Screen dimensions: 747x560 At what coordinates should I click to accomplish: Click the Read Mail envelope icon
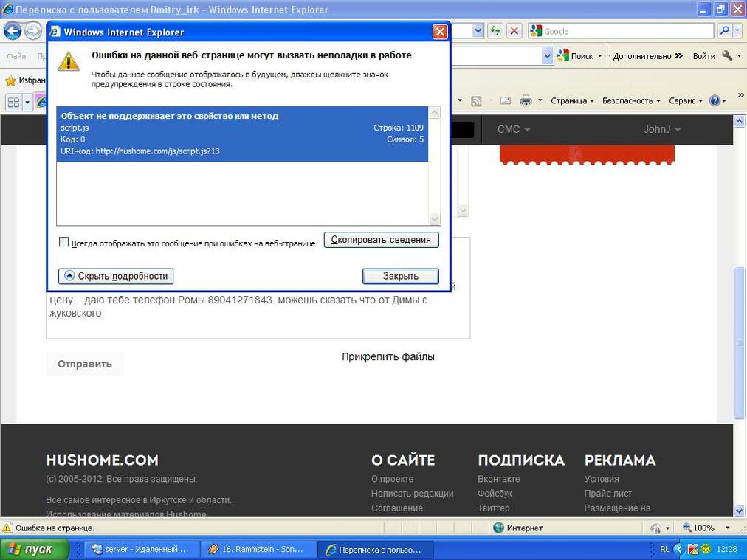coord(506,101)
